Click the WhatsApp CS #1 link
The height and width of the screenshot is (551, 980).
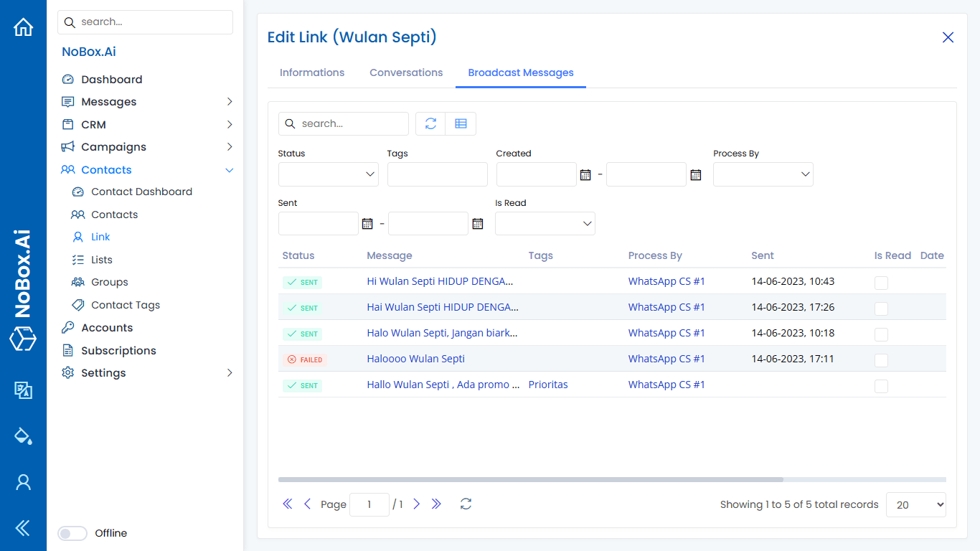coord(666,281)
